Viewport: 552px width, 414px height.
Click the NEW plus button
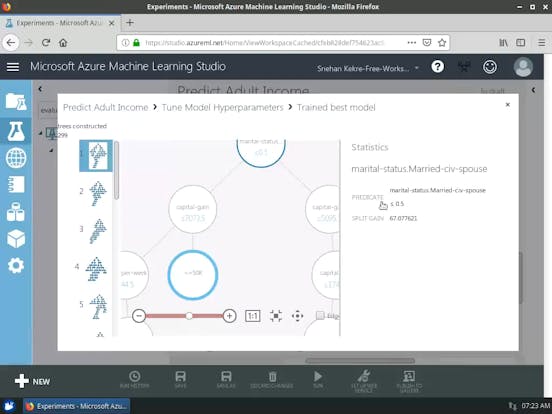(x=32, y=381)
